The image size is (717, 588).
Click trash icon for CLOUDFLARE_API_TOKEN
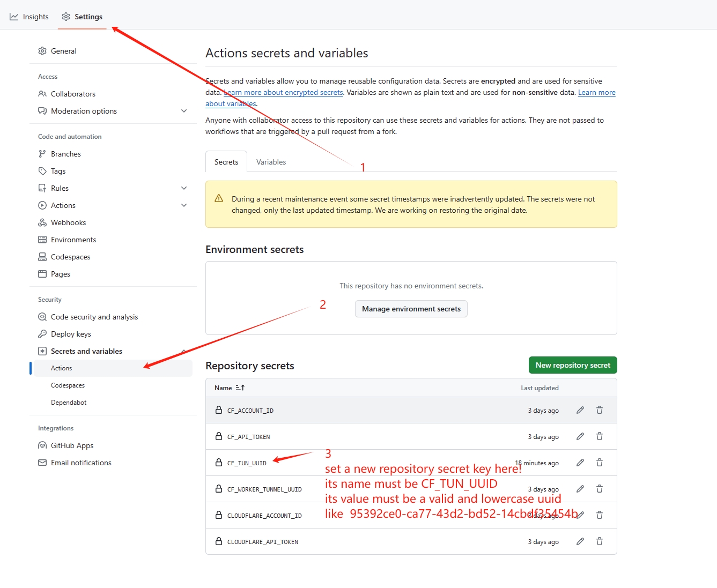coord(600,541)
